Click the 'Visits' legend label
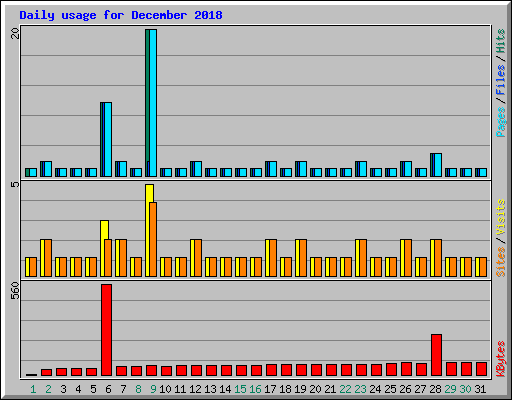Image resolution: width=512 pixels, height=400 pixels. pos(500,218)
